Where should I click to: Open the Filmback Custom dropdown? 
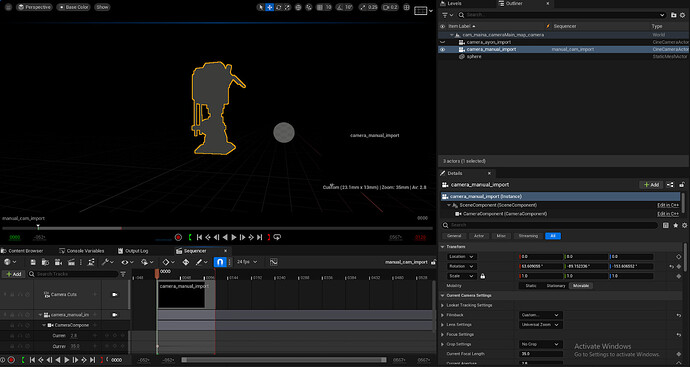point(540,315)
